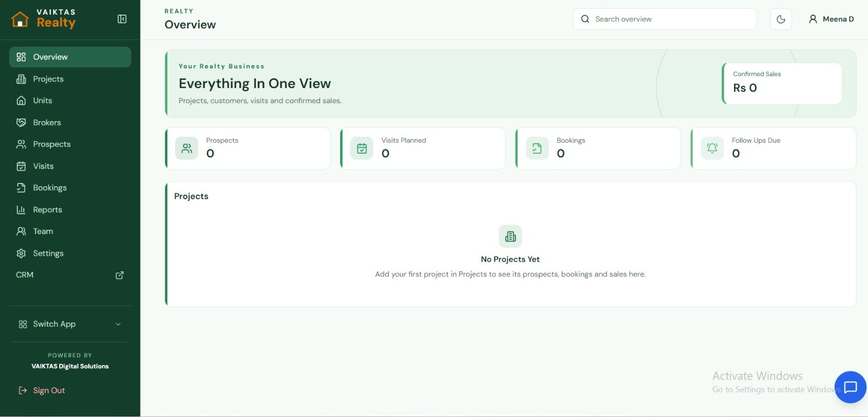Open the Projects section in sidebar

pos(70,79)
